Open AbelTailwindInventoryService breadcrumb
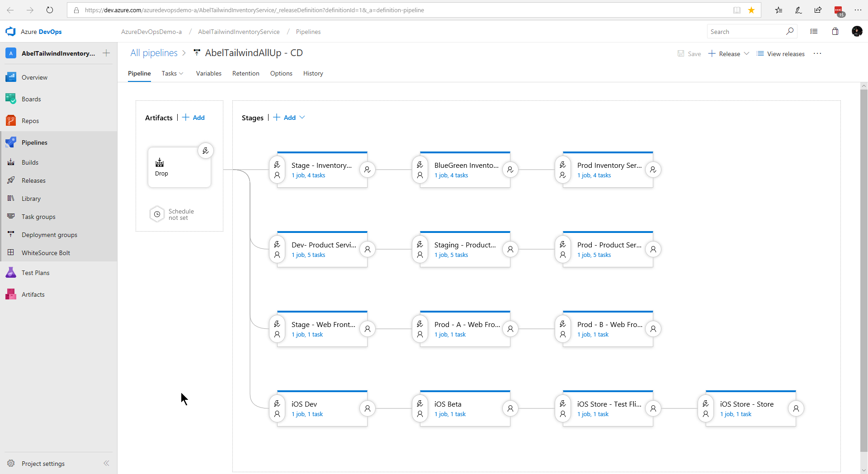 [x=239, y=32]
